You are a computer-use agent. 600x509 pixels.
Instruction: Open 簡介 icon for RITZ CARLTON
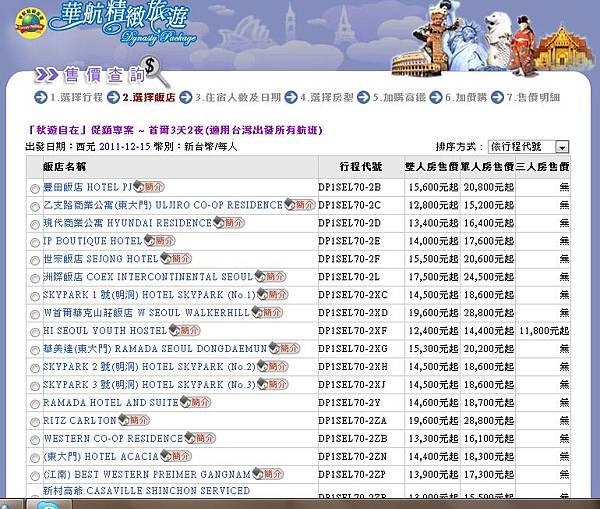click(134, 420)
